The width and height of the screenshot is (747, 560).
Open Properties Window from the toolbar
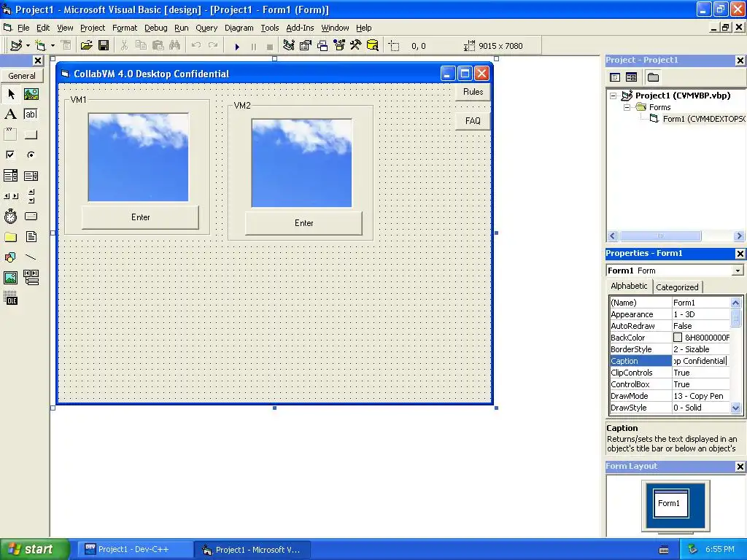coord(306,46)
